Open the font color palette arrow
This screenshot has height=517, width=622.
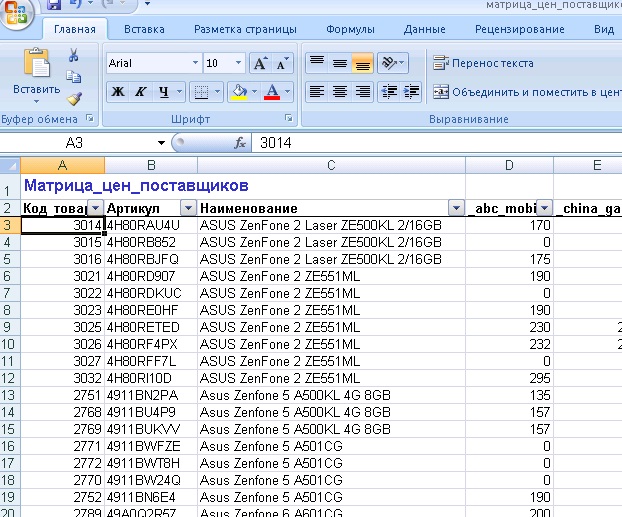click(x=288, y=92)
